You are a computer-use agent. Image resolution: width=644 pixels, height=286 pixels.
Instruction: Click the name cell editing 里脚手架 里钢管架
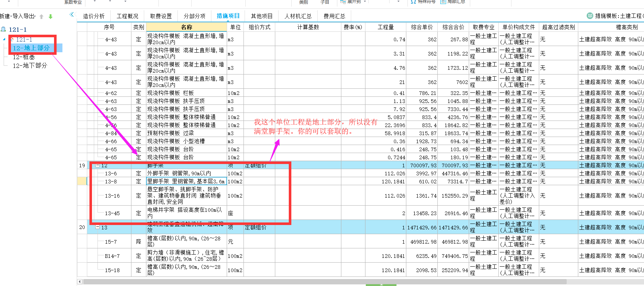click(x=187, y=181)
